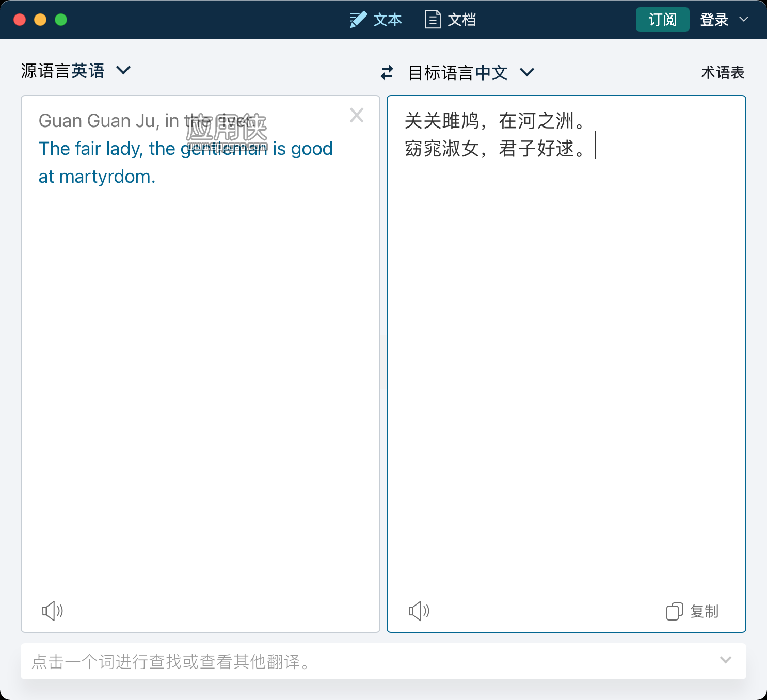Play translated text audio speaker
The width and height of the screenshot is (767, 700).
pos(419,611)
